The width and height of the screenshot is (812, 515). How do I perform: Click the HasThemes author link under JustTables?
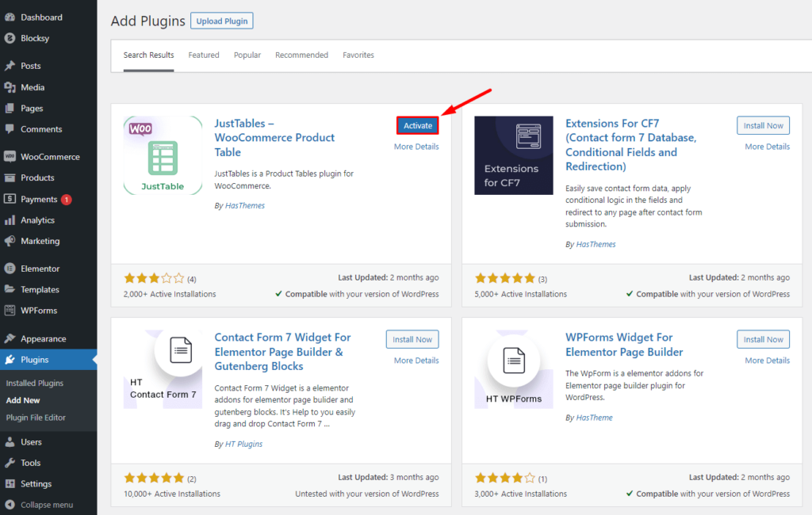pos(245,206)
